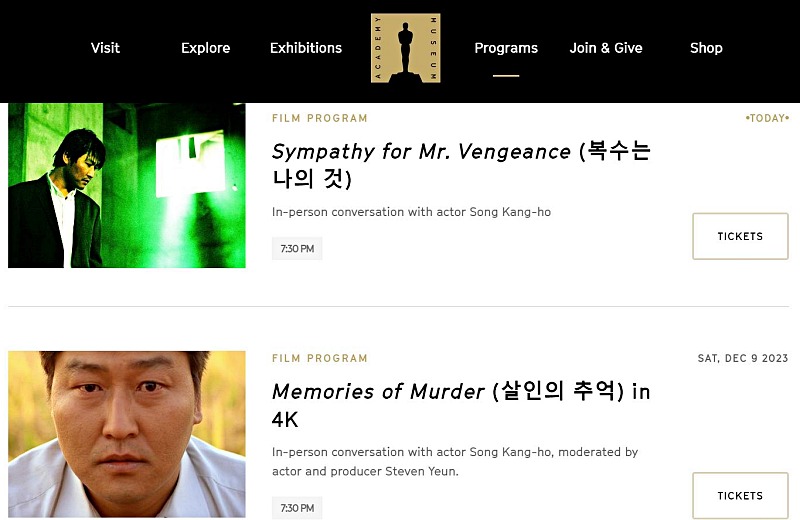Click Tickets for Sympathy for Mr. Vengeance
The image size is (800, 520).
coord(740,236)
